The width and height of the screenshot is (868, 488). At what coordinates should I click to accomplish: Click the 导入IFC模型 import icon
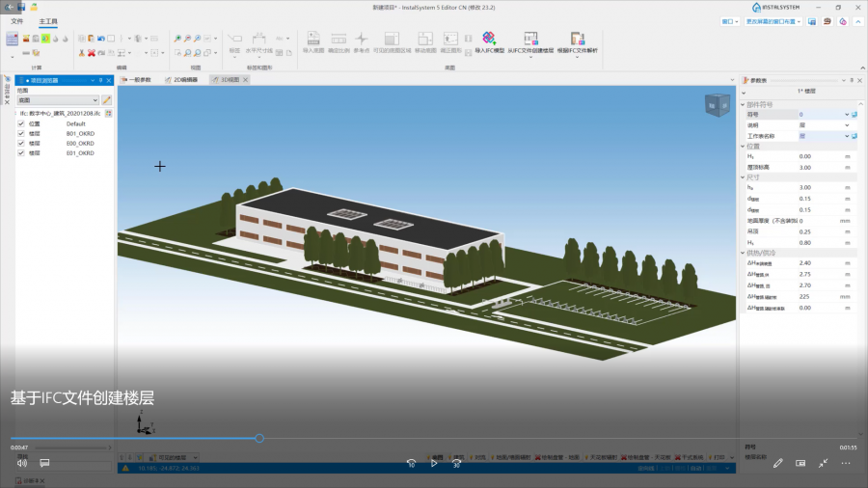point(489,39)
